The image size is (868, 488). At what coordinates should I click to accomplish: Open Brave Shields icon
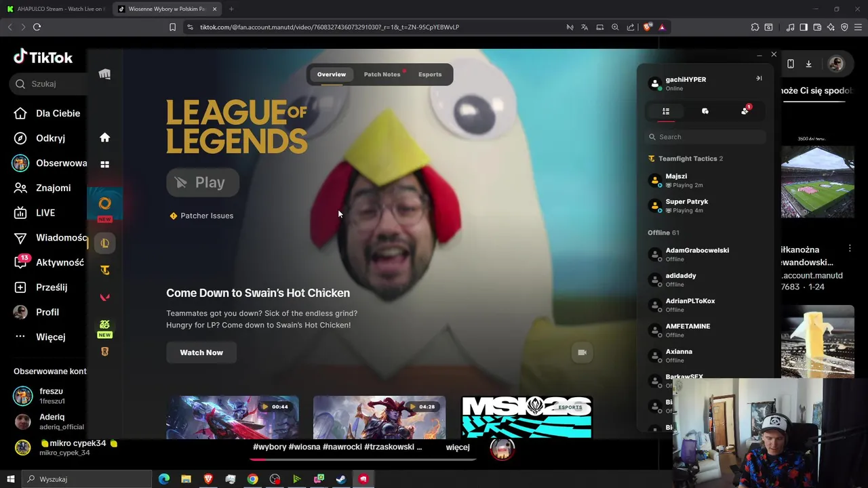tap(647, 27)
